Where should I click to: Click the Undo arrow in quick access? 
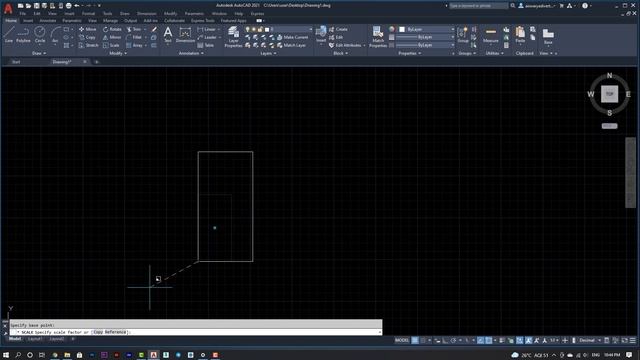(x=77, y=6)
